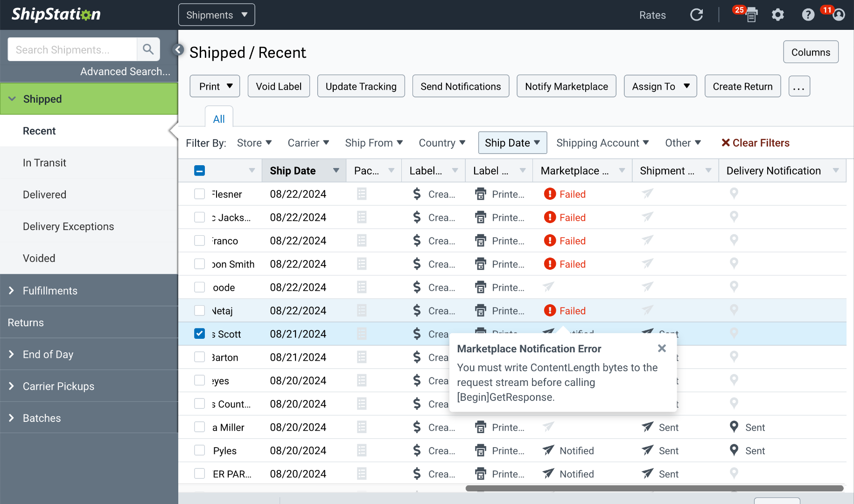
Task: Uncheck the Scott shipment checkbox
Action: coord(199,334)
